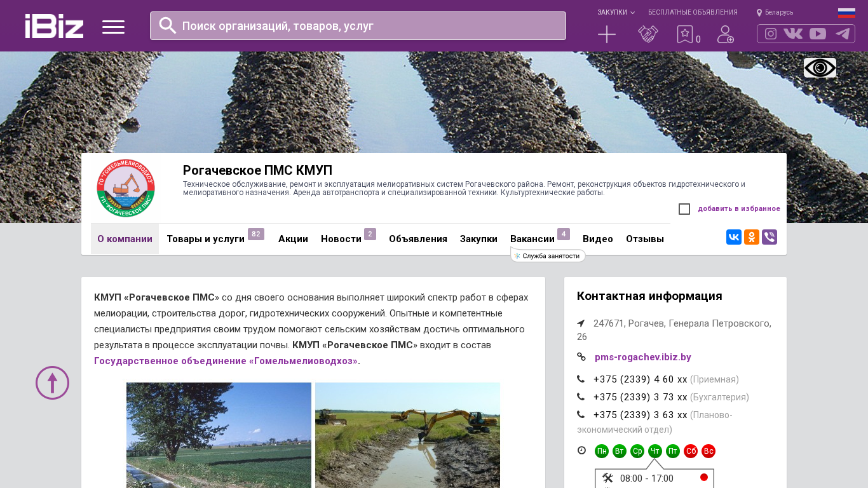The width and height of the screenshot is (868, 488).
Task: Share via purple Viber button
Action: click(x=770, y=237)
